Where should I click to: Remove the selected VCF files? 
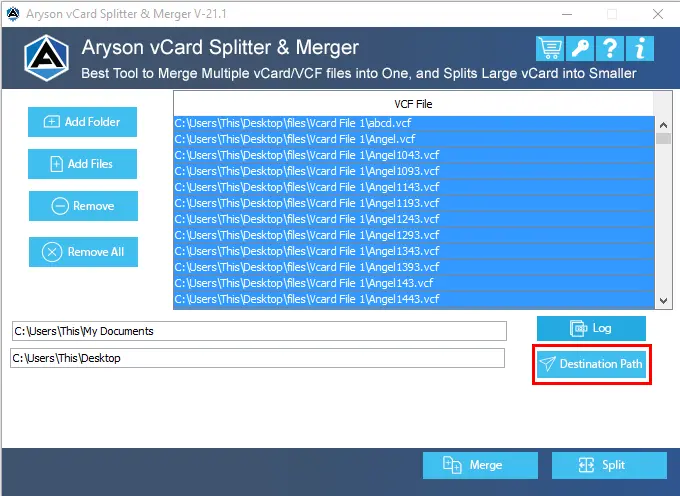[83, 206]
